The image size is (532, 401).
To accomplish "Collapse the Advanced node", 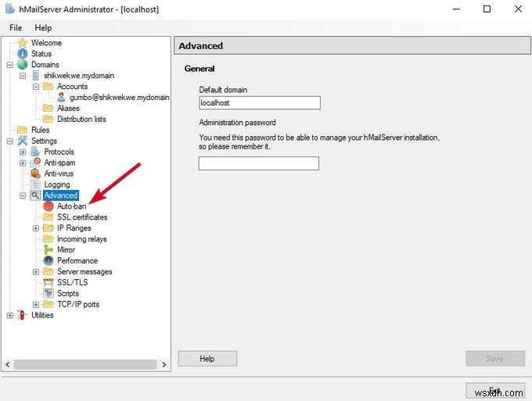I will (x=23, y=195).
